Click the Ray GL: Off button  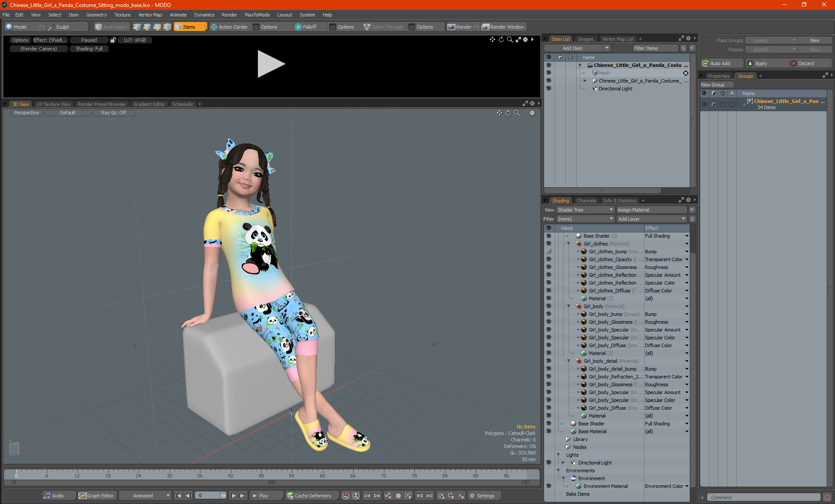coord(114,113)
